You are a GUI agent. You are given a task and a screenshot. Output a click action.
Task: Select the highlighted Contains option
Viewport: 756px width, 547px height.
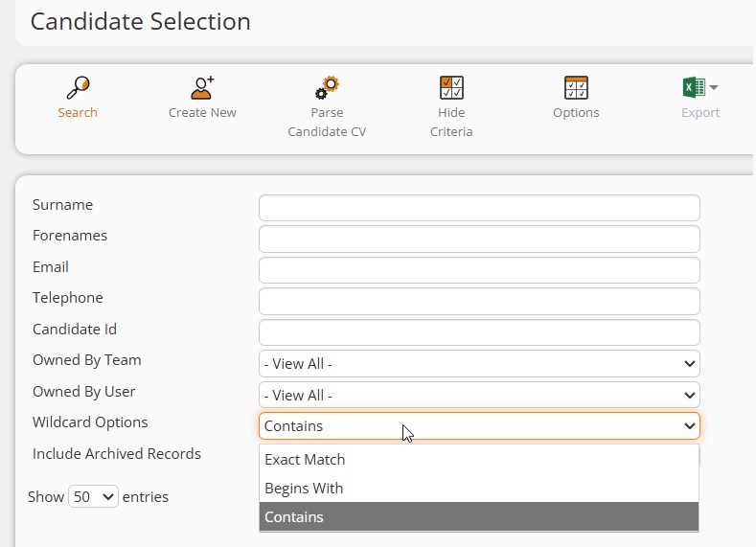point(479,516)
